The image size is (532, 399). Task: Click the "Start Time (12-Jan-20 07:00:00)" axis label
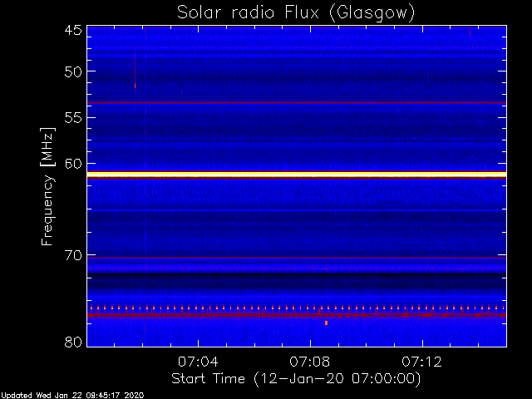296,379
